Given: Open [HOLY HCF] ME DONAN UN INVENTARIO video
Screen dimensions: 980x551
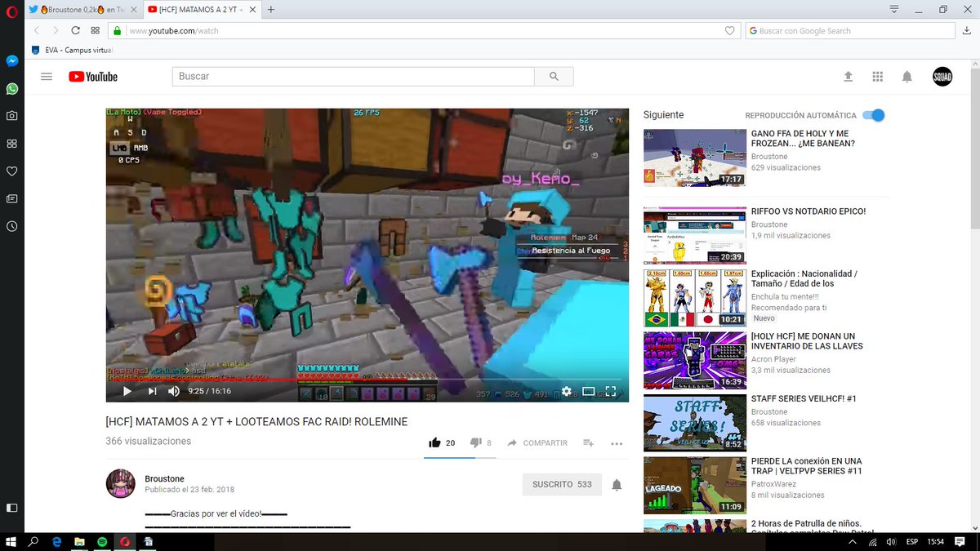Looking at the screenshot, I should 807,341.
